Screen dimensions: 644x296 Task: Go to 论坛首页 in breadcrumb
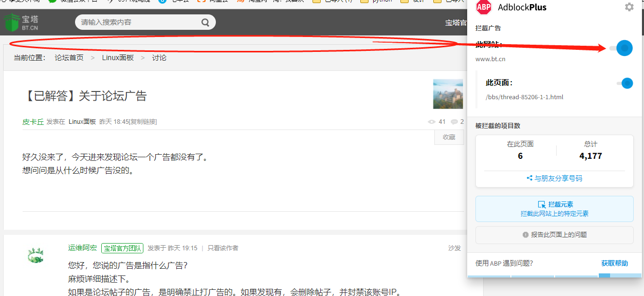tap(69, 58)
